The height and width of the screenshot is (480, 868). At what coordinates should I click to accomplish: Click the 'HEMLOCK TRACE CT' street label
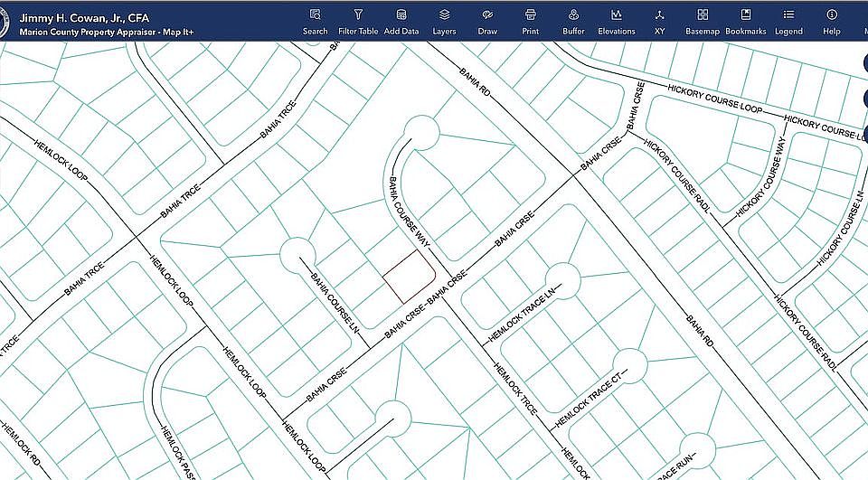coord(589,400)
